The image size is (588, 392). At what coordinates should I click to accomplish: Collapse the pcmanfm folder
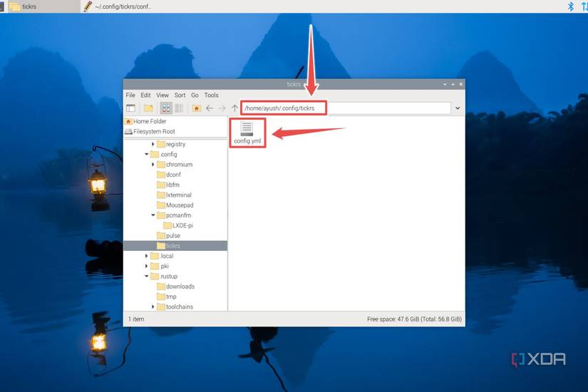click(153, 215)
